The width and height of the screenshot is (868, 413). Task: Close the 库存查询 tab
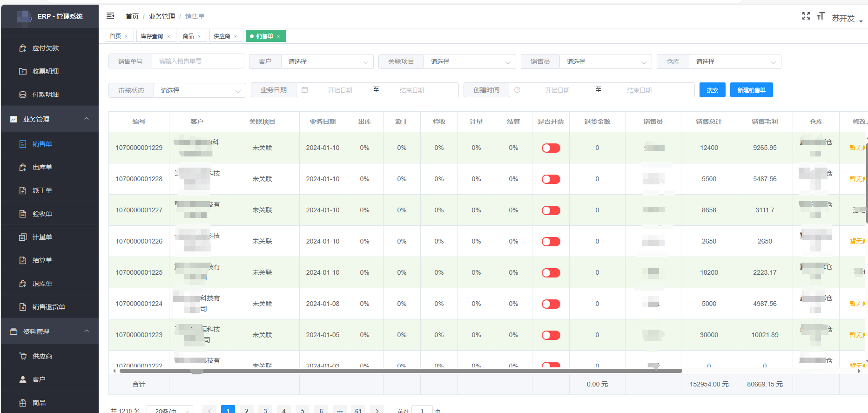point(168,36)
